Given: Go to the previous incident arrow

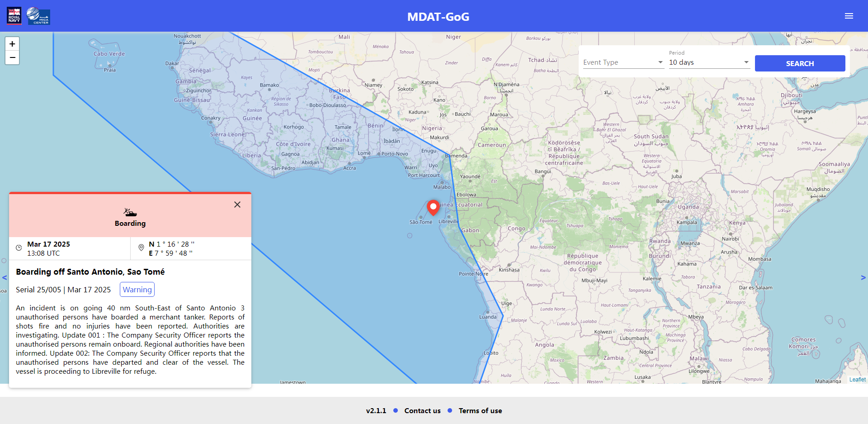Looking at the screenshot, I should 5,277.
